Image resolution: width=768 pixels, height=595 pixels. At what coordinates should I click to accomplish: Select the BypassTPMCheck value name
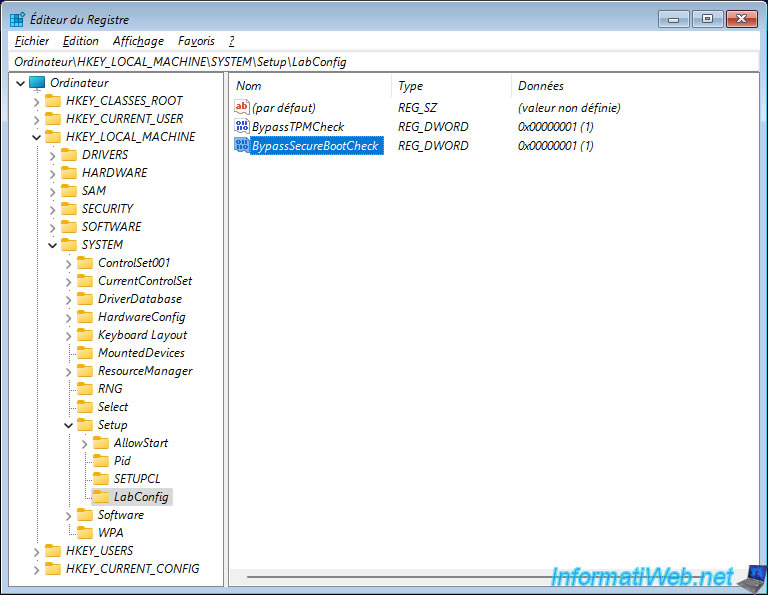(298, 127)
